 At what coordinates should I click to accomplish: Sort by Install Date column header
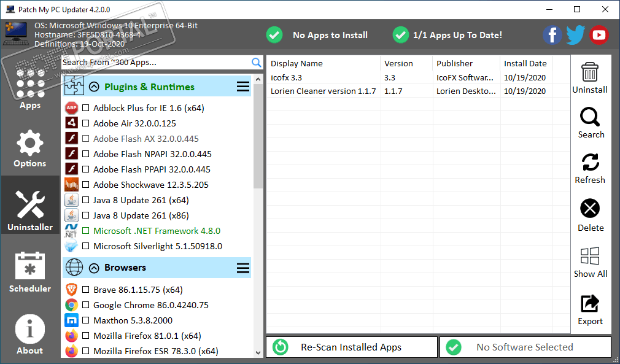pyautogui.click(x=526, y=63)
